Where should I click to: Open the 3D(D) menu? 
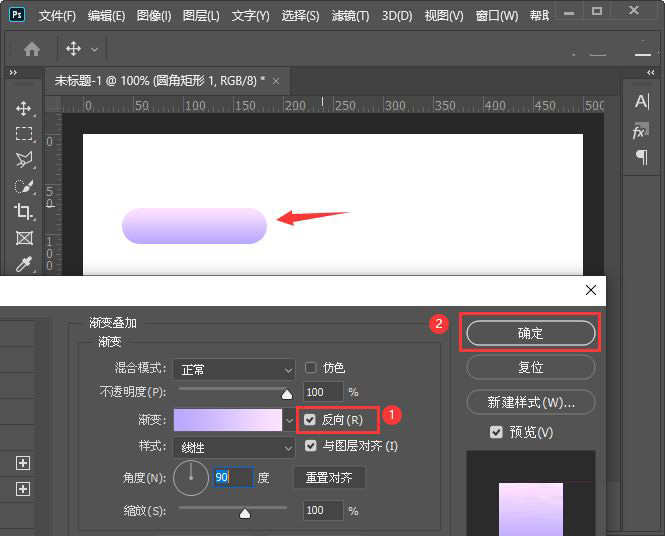397,16
